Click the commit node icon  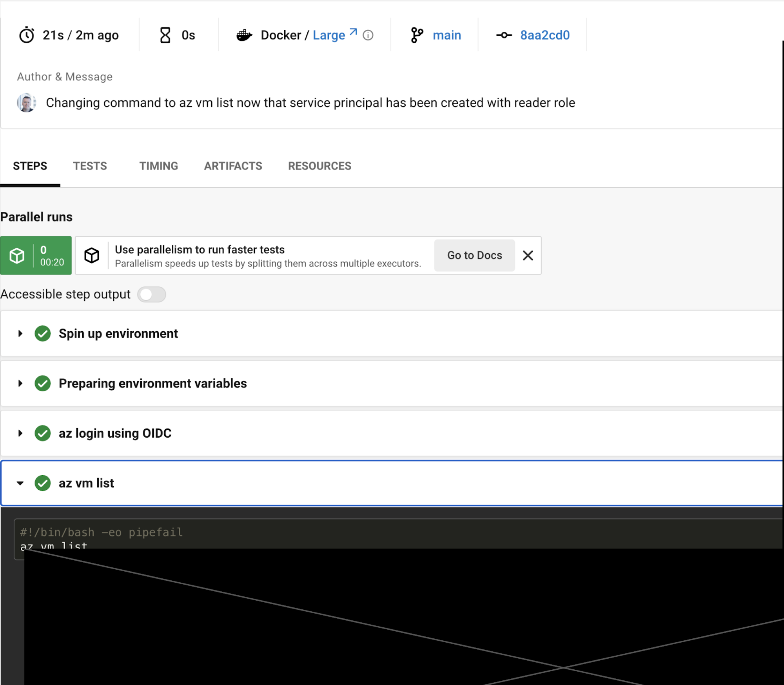point(504,35)
